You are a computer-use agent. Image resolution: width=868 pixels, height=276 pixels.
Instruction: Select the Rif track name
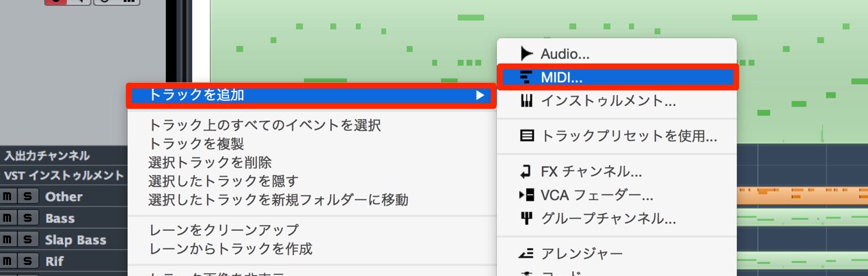(x=54, y=262)
